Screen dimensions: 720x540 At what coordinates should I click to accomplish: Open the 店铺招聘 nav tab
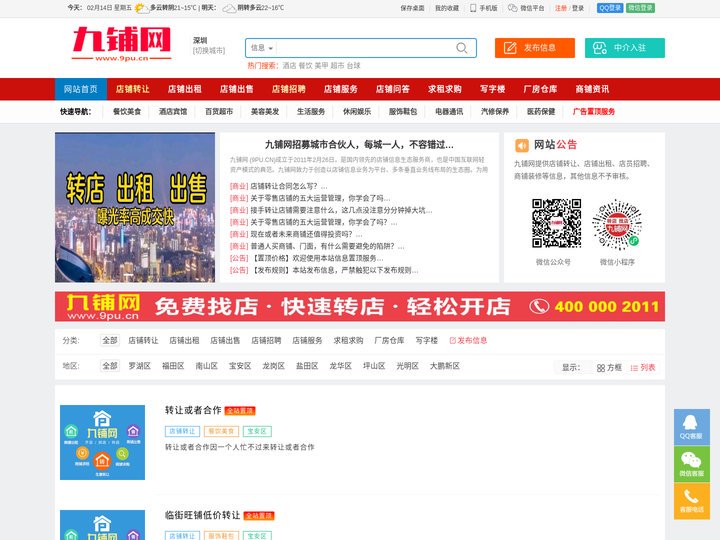click(x=288, y=89)
